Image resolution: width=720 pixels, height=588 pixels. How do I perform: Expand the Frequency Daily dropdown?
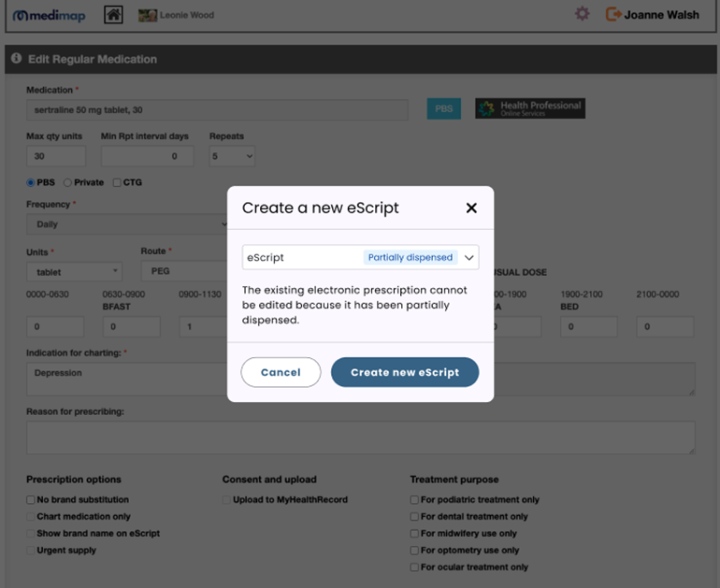(x=127, y=224)
